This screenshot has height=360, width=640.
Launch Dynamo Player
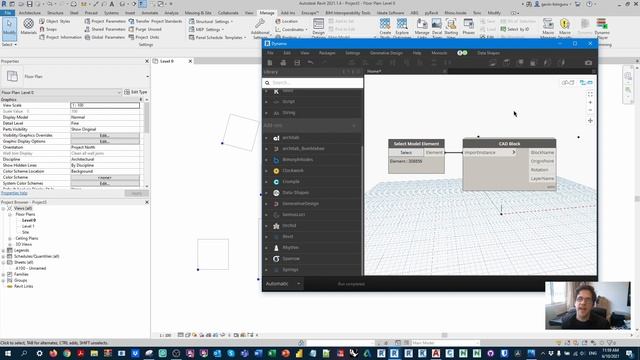(x=602, y=28)
